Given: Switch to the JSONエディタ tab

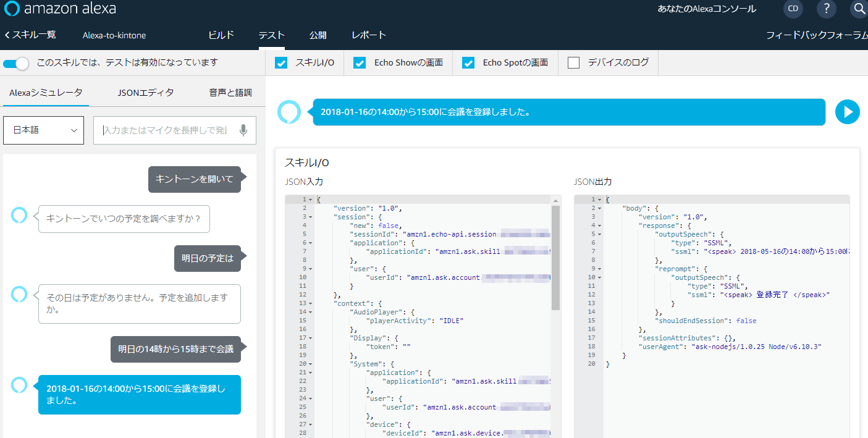Looking at the screenshot, I should click(146, 93).
